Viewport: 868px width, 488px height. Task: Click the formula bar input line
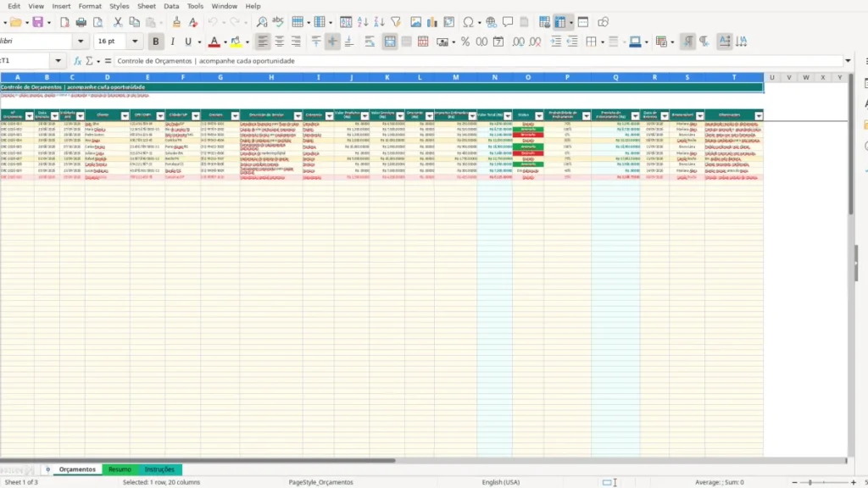click(x=478, y=61)
